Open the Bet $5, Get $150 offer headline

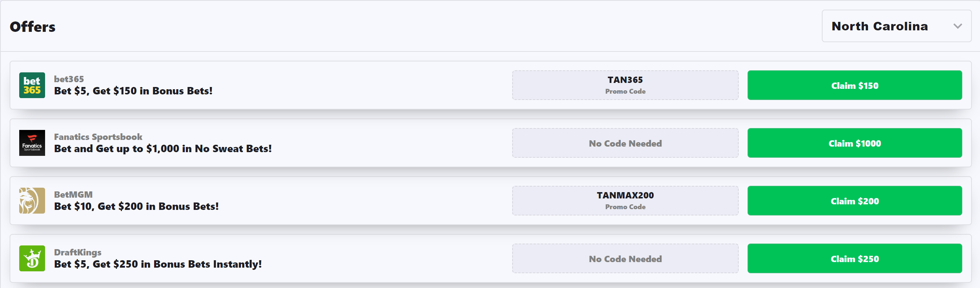point(133,91)
